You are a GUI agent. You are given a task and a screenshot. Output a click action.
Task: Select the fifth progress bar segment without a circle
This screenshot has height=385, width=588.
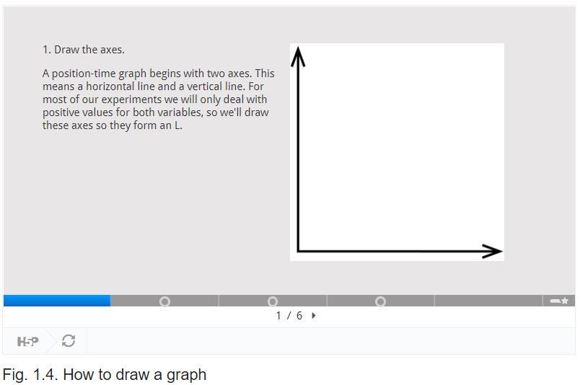(x=488, y=301)
